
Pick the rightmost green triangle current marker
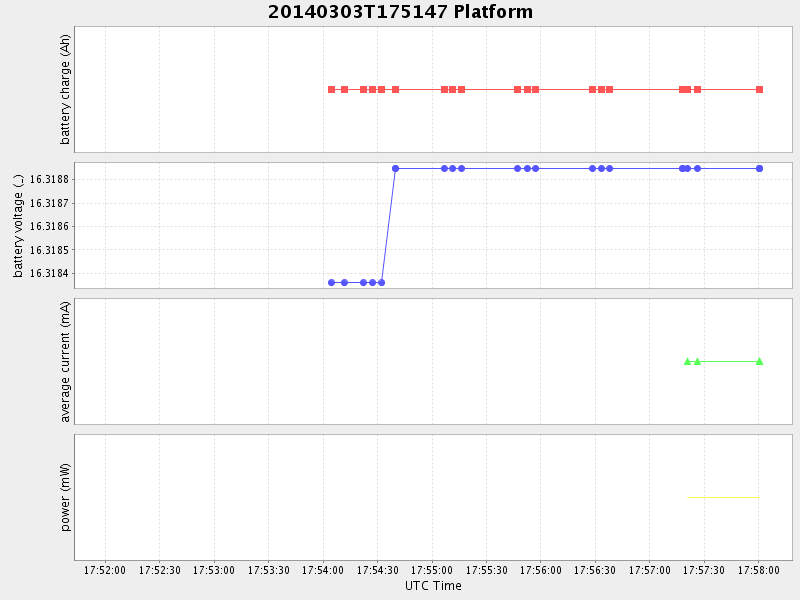point(759,361)
